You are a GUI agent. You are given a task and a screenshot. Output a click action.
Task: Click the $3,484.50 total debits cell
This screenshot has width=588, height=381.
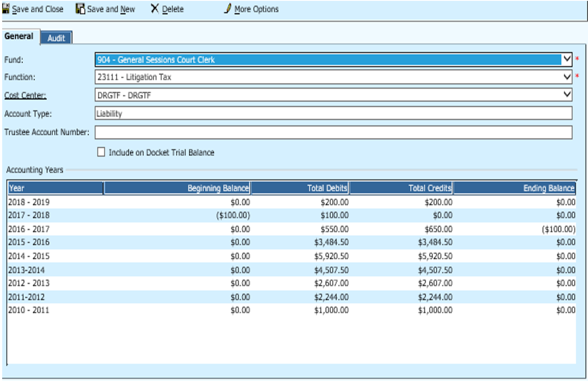(331, 242)
